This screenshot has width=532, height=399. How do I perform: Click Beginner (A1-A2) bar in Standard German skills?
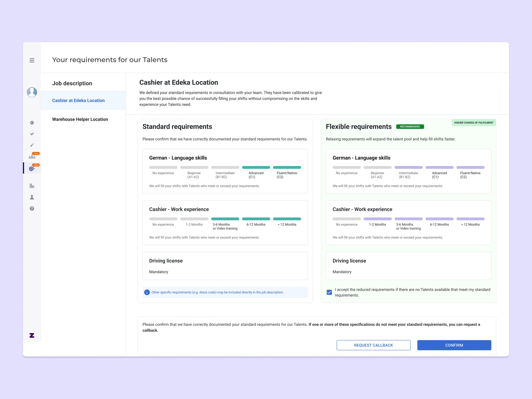pyautogui.click(x=194, y=168)
